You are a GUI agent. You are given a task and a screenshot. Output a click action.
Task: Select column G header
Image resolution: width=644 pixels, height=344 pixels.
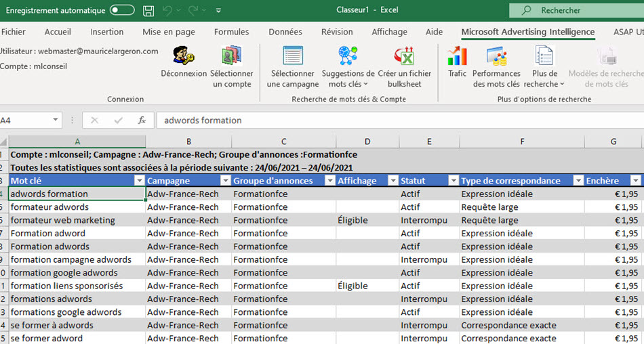click(x=613, y=142)
